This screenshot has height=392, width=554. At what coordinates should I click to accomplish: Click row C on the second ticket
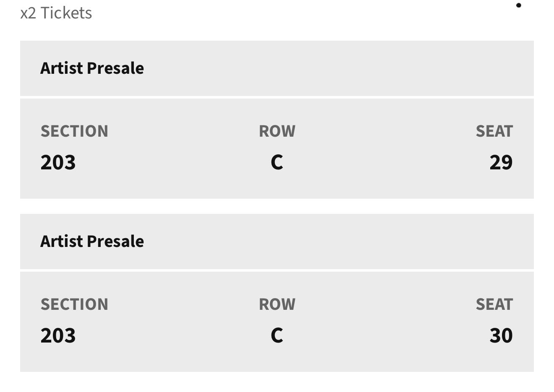(277, 335)
